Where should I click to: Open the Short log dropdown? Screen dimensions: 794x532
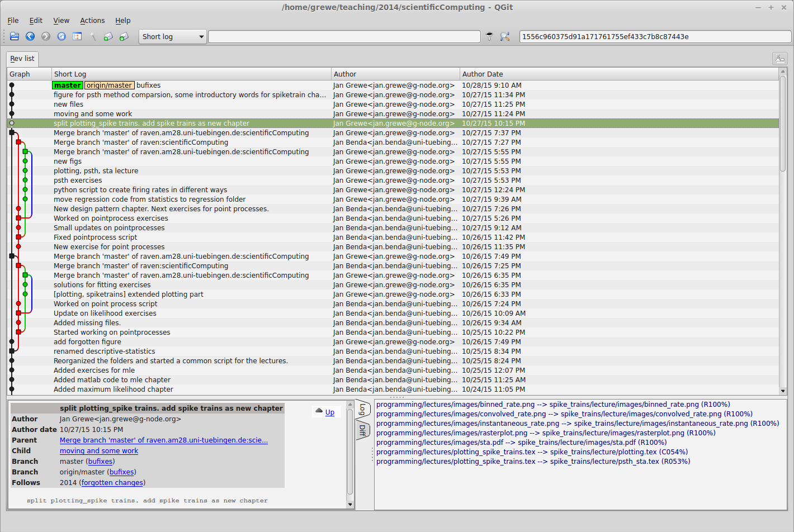(172, 37)
